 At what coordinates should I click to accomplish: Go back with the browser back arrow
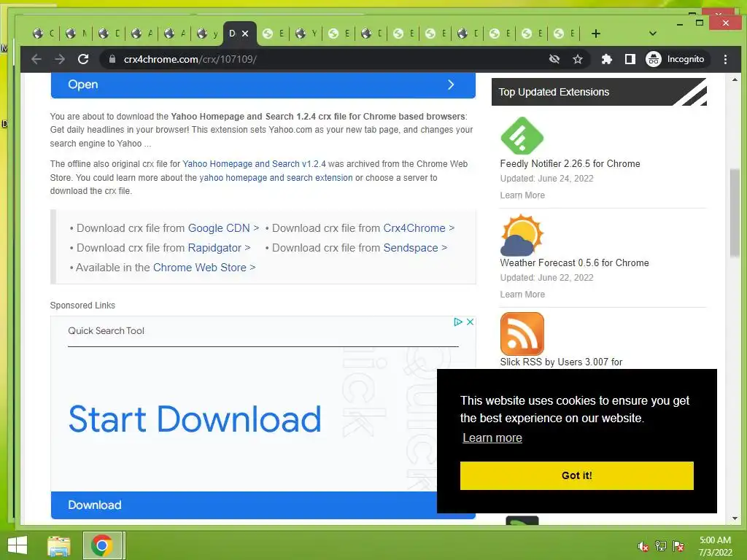[36, 59]
